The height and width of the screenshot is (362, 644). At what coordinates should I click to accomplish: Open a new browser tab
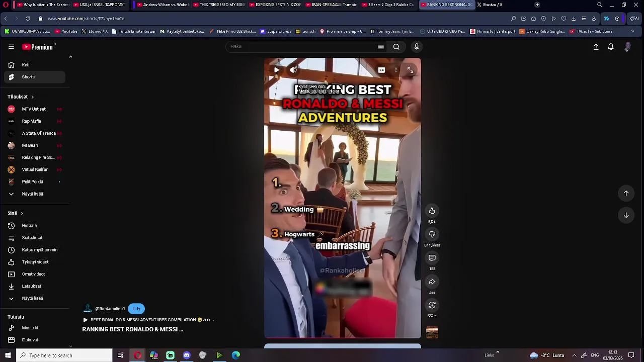point(537,5)
